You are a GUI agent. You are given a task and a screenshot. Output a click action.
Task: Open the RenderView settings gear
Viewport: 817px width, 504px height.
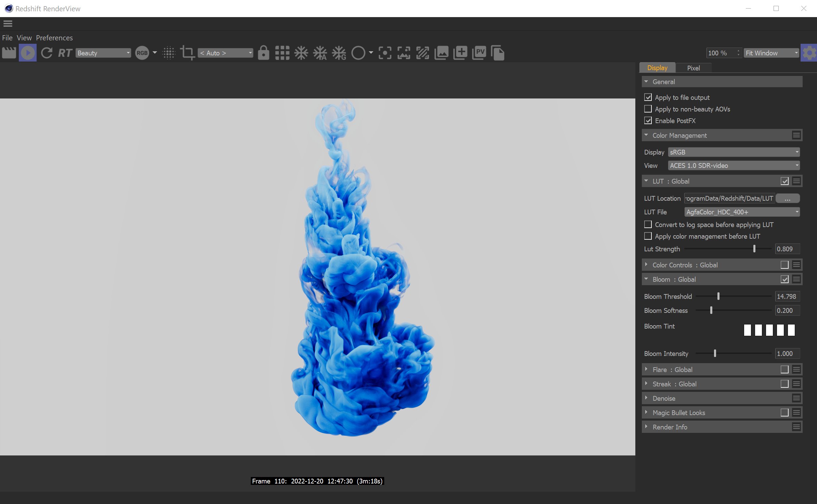[x=809, y=53]
